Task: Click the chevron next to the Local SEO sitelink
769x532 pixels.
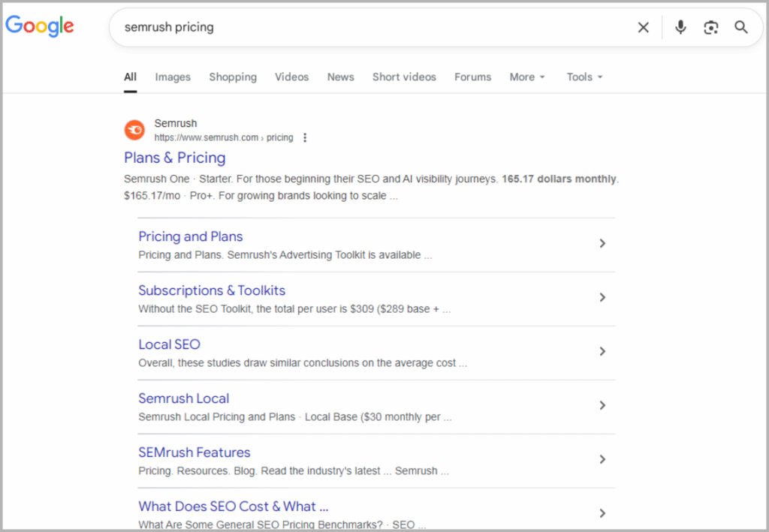Action: [602, 351]
